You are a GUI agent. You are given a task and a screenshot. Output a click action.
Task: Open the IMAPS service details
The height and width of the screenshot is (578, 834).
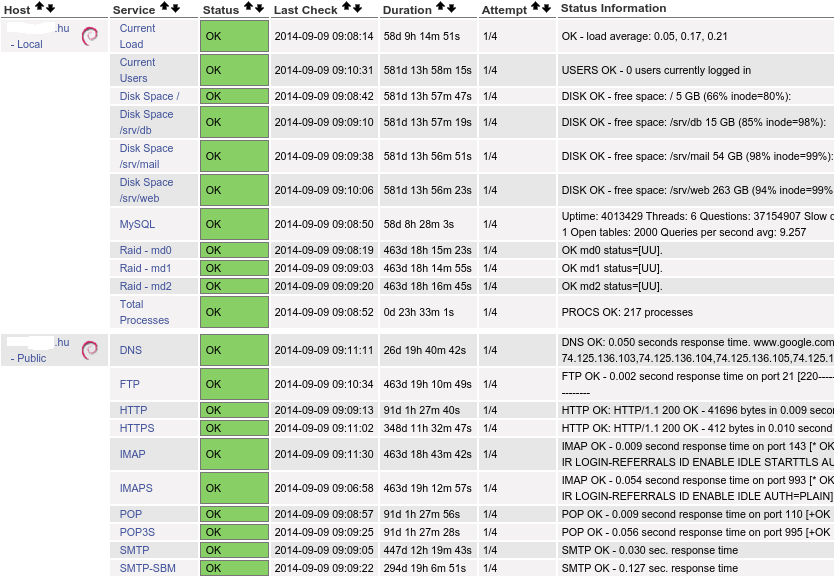coord(136,489)
